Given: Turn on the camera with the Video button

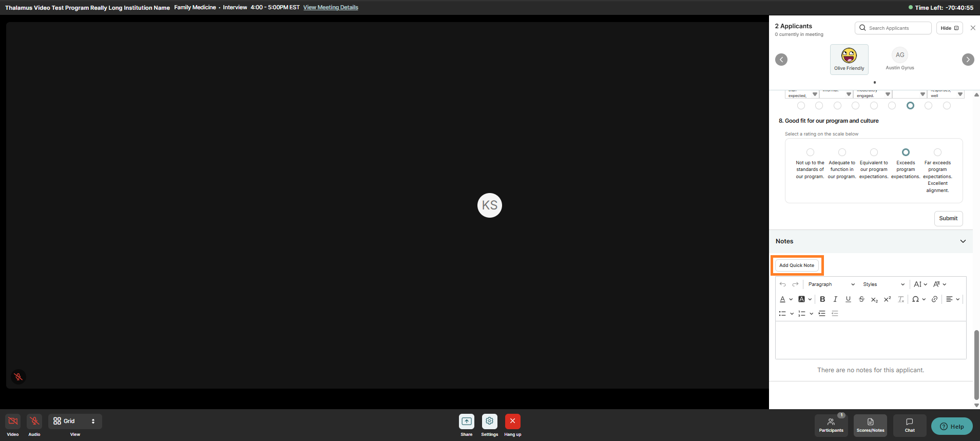Looking at the screenshot, I should 13,421.
